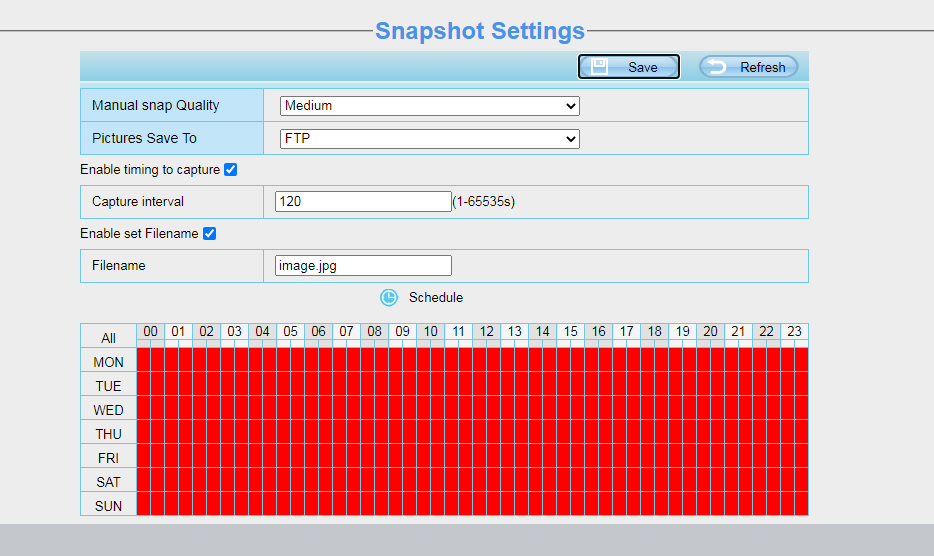The height and width of the screenshot is (556, 934).
Task: Select the SAT row header
Action: 108,482
